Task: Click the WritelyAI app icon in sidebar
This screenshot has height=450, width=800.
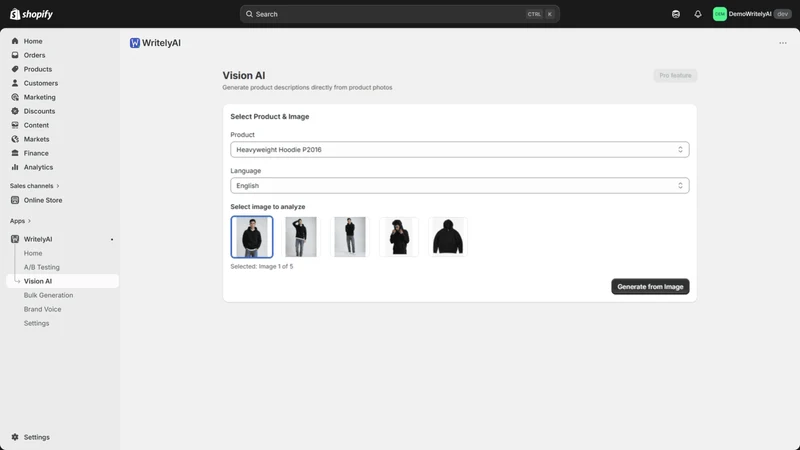Action: click(x=15, y=239)
